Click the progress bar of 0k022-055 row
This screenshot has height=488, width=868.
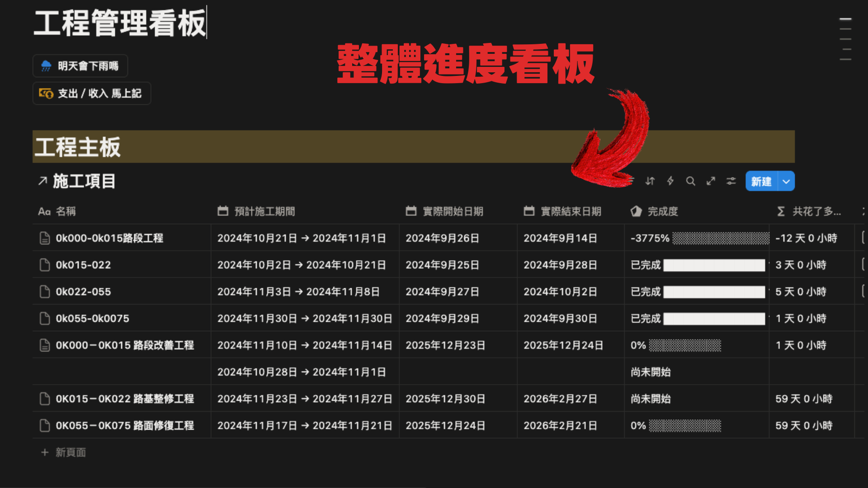coord(714,292)
